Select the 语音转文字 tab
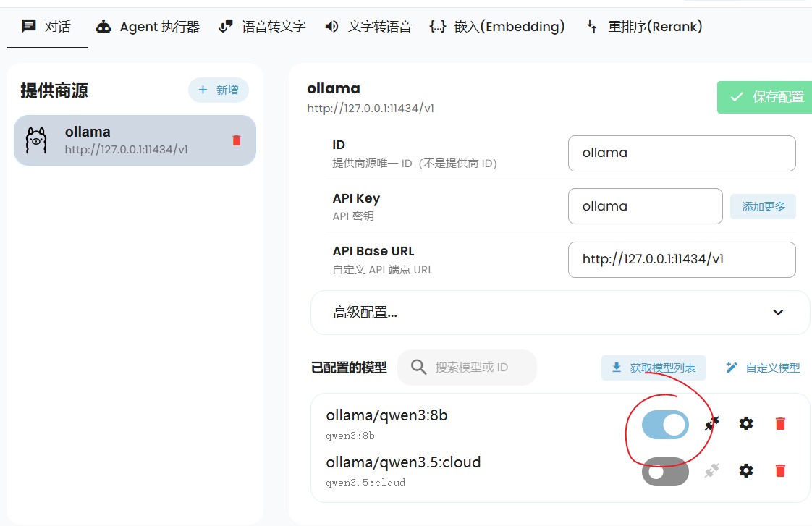 coord(262,26)
